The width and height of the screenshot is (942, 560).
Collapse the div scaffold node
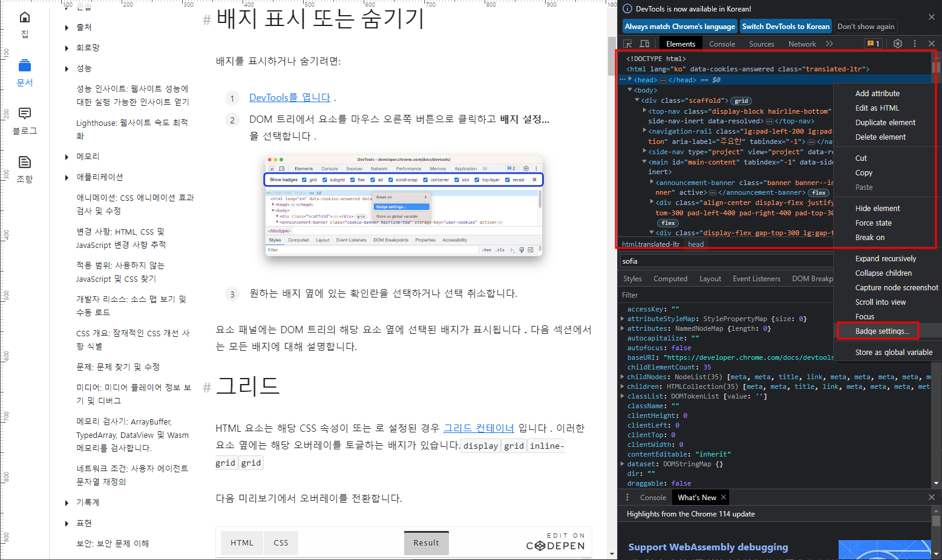(637, 100)
